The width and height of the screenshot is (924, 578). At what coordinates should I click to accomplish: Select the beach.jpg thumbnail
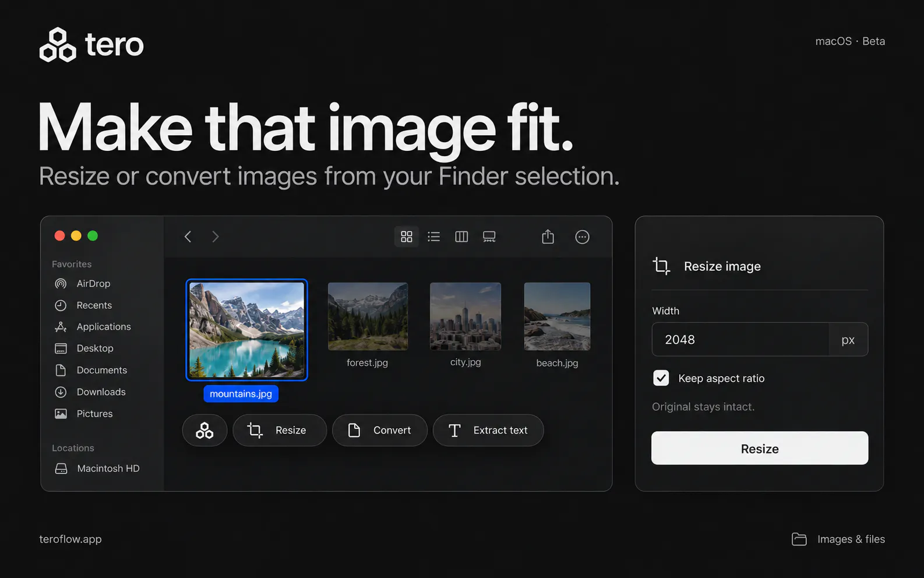click(557, 316)
